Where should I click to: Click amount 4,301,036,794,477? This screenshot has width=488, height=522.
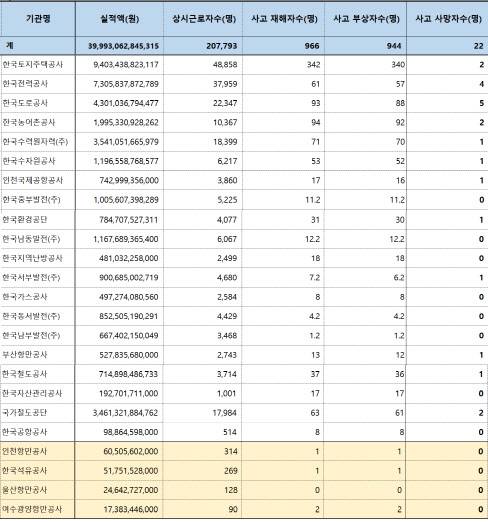[x=126, y=103]
